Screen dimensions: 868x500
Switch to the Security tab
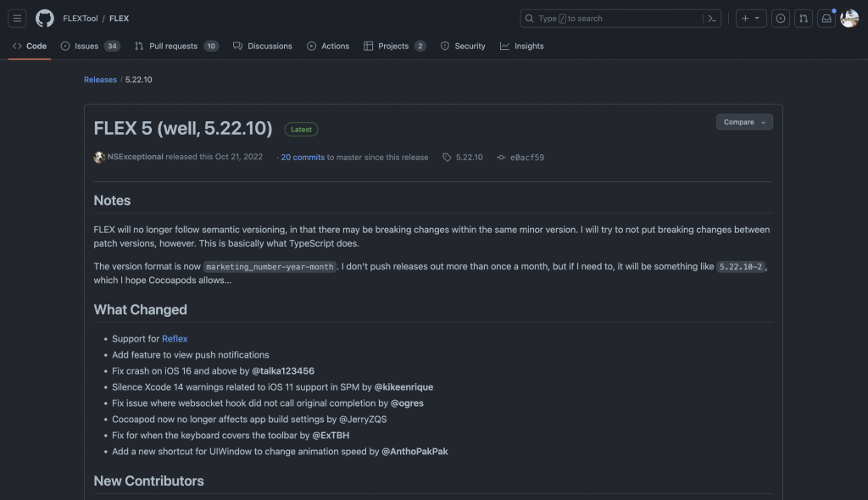pyautogui.click(x=463, y=46)
